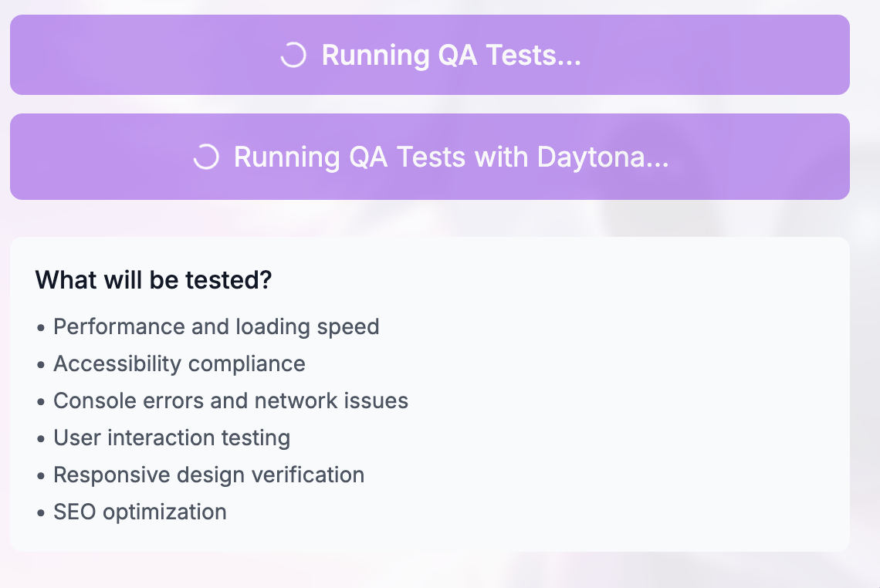Select the Responsive design verification item
Viewport: 880px width, 588px height.
click(208, 475)
